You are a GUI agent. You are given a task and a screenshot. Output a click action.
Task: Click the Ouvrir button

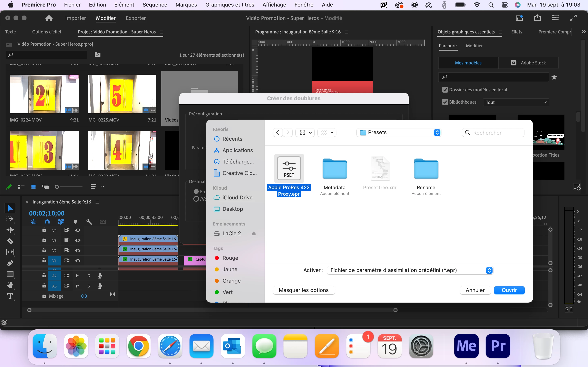coord(509,290)
